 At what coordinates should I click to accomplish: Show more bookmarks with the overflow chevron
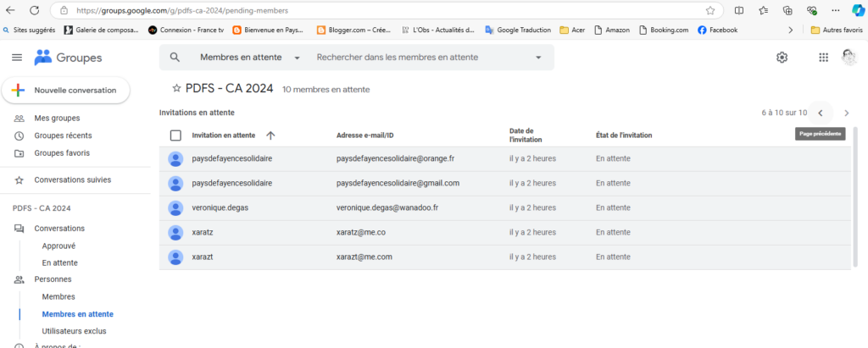point(791,30)
